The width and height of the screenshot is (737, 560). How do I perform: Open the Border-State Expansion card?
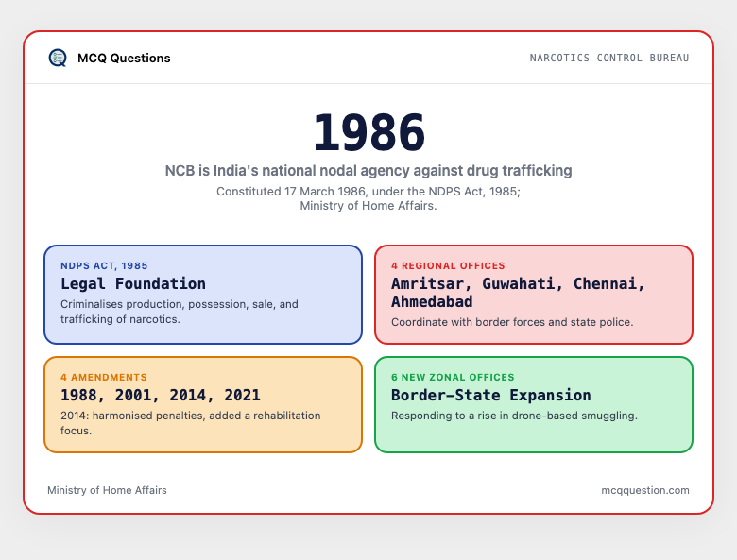(534, 404)
